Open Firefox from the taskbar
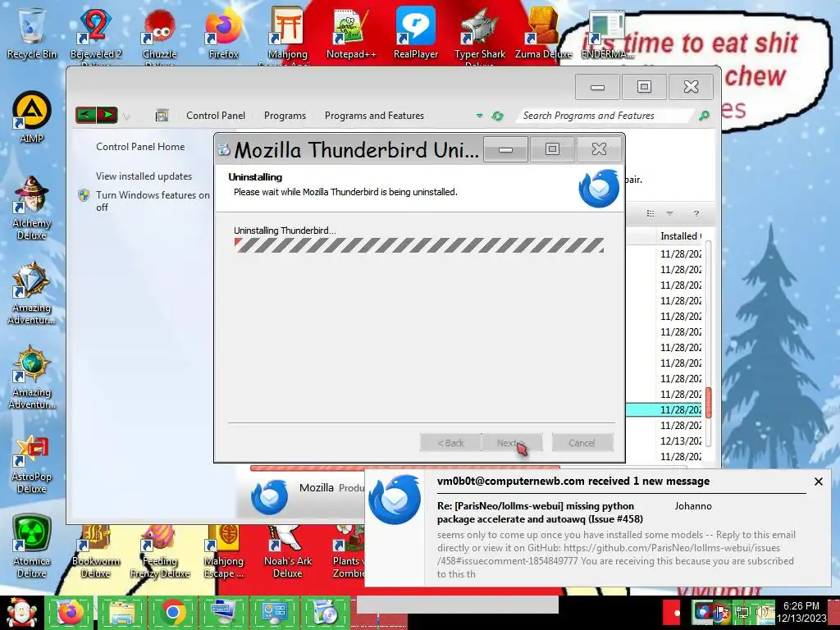Viewport: 840px width, 630px height. coord(70,613)
